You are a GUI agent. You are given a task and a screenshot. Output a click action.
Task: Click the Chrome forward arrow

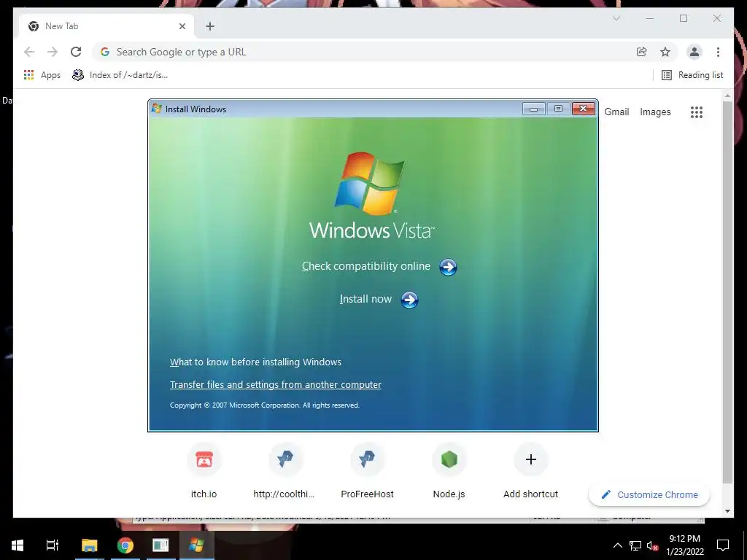[53, 52]
